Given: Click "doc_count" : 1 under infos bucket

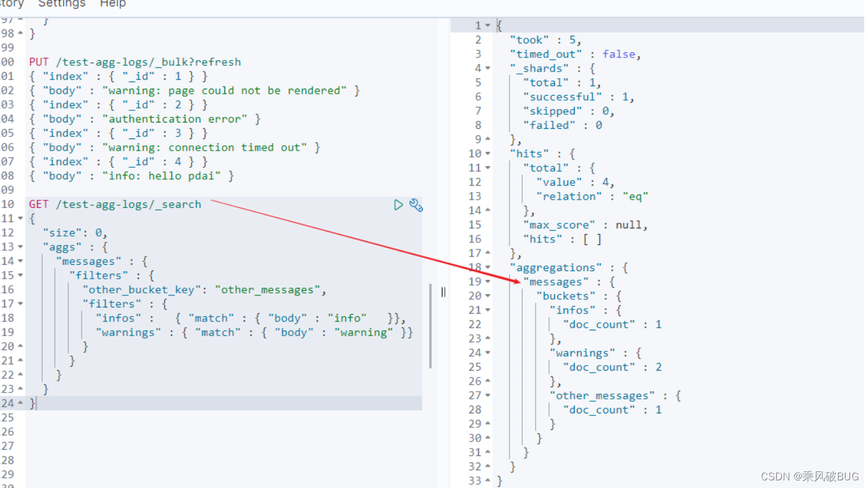Looking at the screenshot, I should (x=612, y=325).
